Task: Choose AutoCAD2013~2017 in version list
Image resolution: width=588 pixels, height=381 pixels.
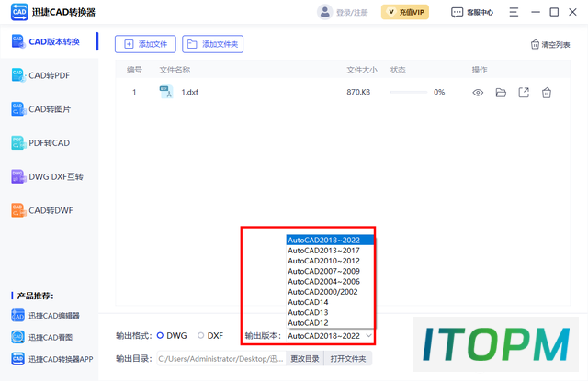Action: click(x=330, y=251)
